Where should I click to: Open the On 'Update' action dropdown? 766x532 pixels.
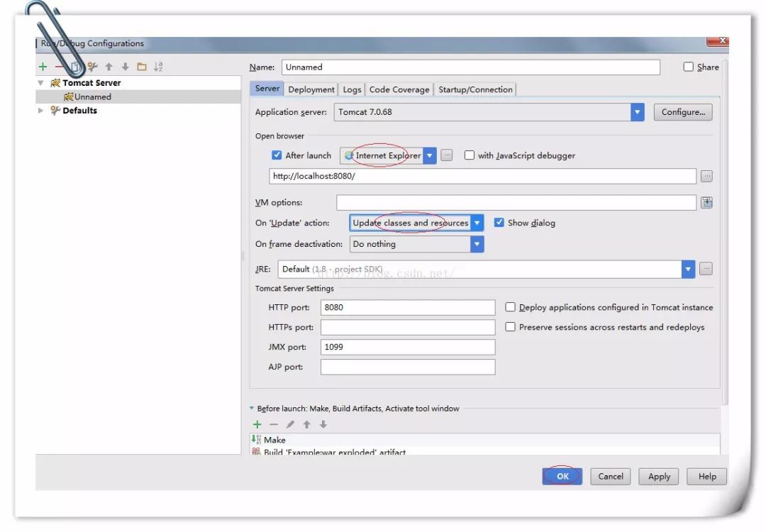[477, 223]
